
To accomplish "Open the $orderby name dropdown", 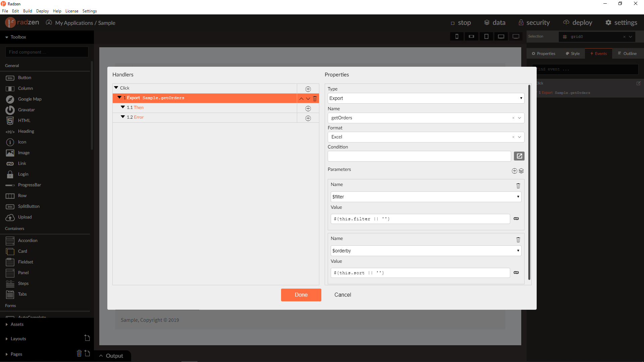I will (x=426, y=251).
